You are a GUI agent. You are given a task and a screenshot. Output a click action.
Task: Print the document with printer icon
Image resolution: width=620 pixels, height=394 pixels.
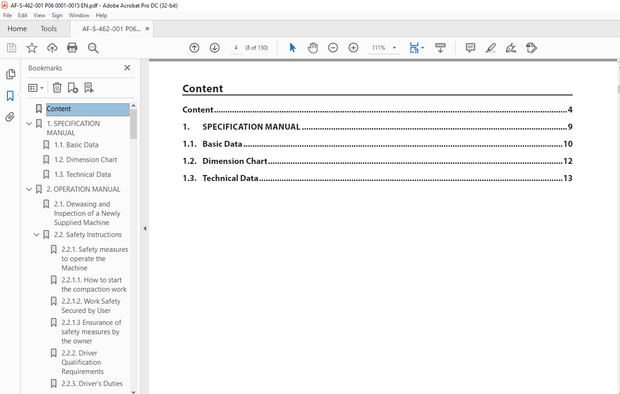click(x=72, y=48)
